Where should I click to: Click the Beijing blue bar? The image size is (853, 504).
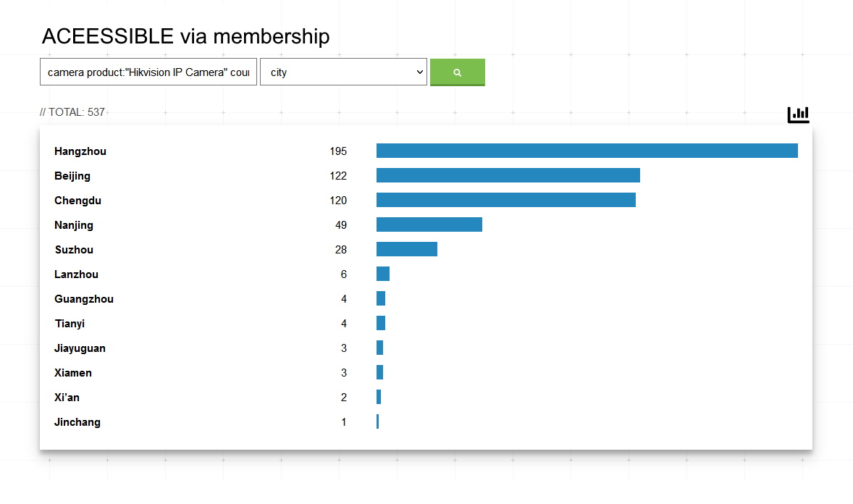[x=508, y=175]
